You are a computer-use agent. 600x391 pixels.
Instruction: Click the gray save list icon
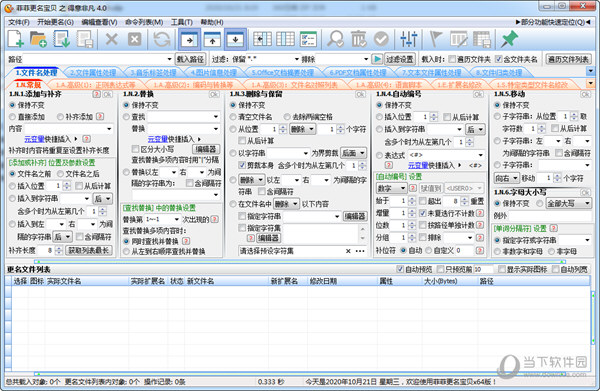pos(85,39)
